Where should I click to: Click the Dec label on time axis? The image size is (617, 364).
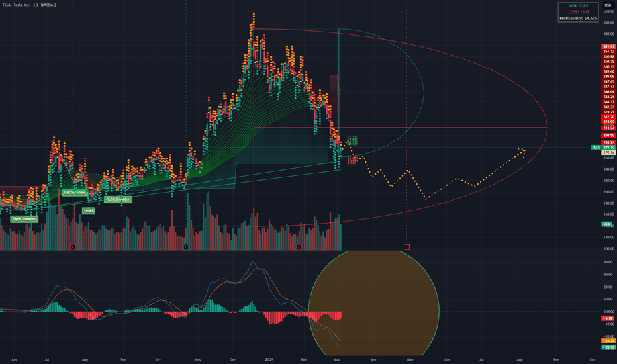pyautogui.click(x=232, y=359)
